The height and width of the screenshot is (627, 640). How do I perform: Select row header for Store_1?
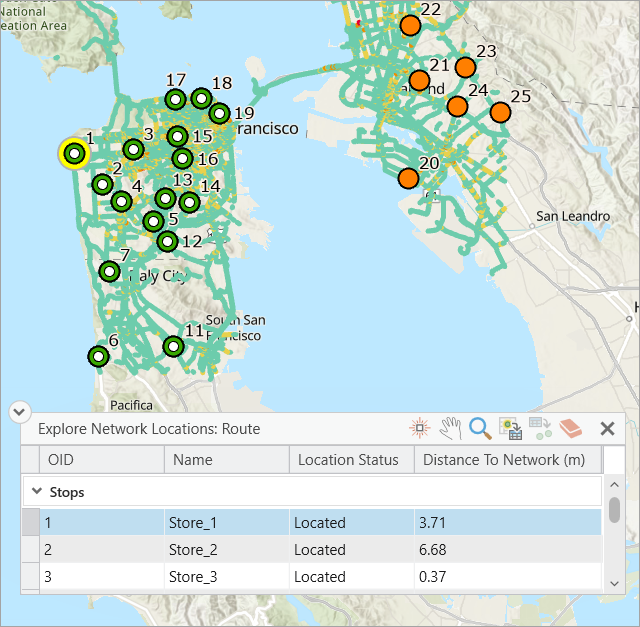coord(31,523)
